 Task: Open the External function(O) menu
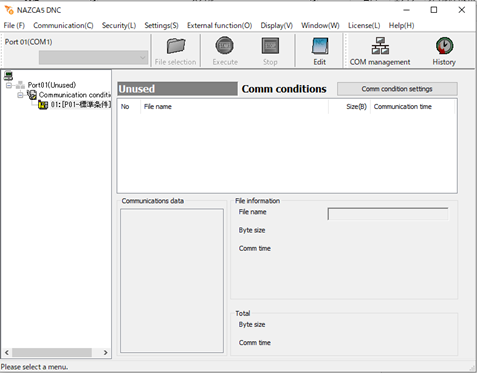pos(219,25)
